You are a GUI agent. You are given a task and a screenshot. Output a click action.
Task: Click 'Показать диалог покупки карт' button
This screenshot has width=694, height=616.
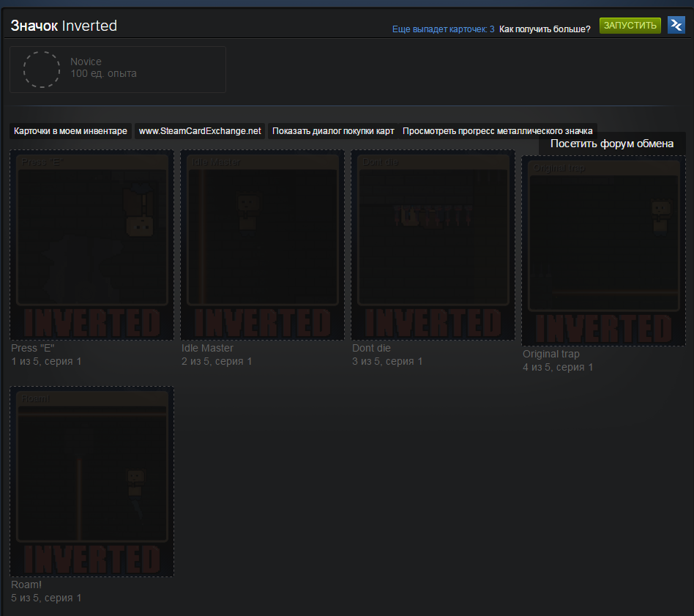pyautogui.click(x=333, y=131)
